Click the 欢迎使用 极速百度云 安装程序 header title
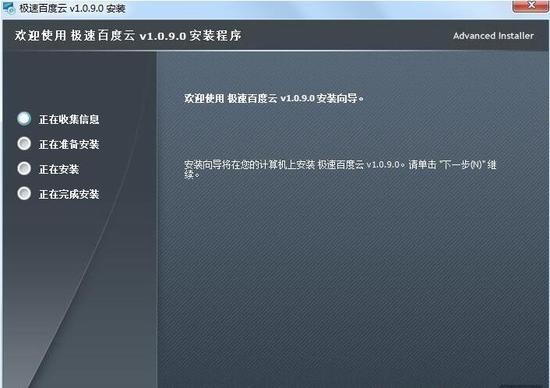 click(x=128, y=35)
